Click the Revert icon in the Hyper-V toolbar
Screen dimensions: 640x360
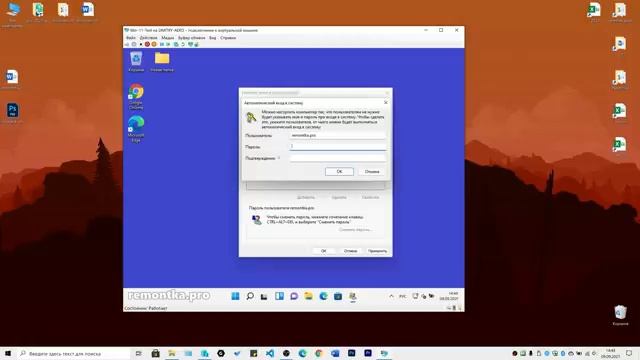183,44
